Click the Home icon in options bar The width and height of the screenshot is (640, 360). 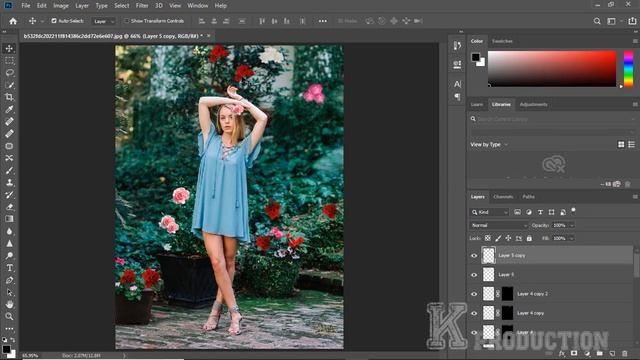coord(13,21)
